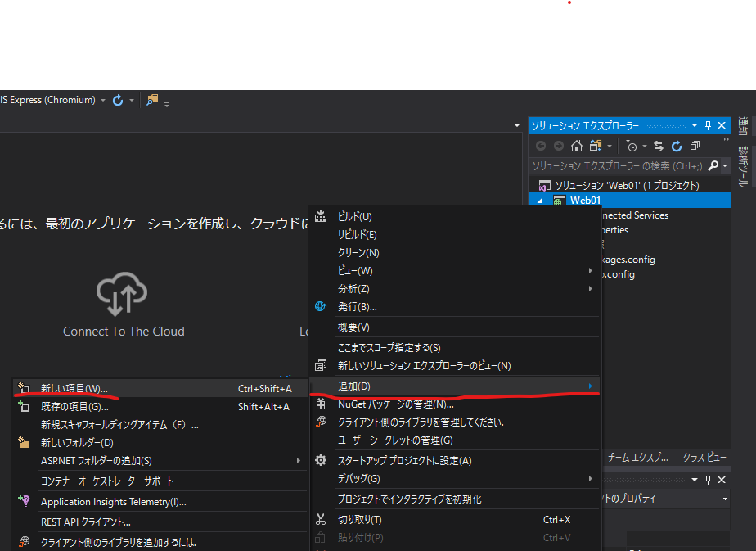The image size is (756, 551).
Task: Choose クリーン(N) menu entry
Action: click(455, 252)
